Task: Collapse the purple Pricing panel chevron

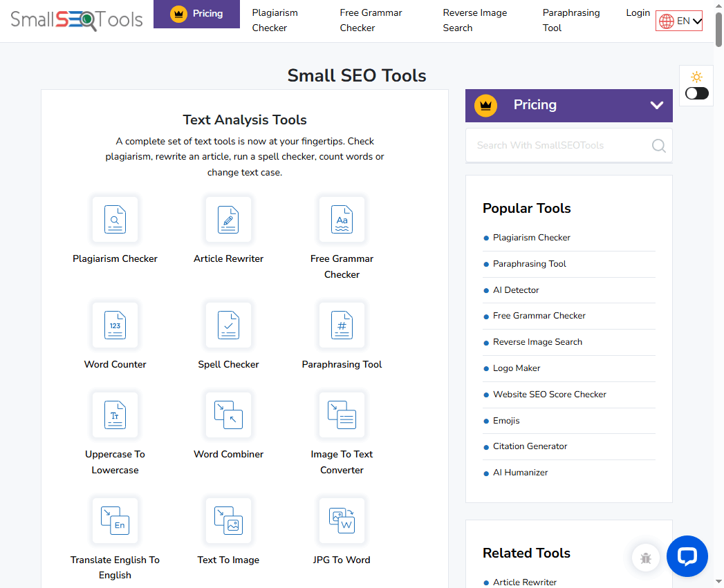Action: point(656,105)
